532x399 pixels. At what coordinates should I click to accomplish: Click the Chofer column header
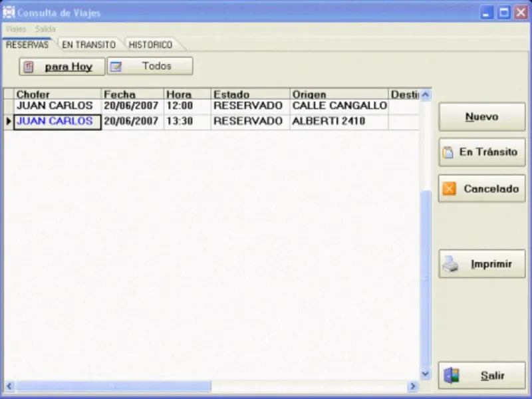[57, 94]
